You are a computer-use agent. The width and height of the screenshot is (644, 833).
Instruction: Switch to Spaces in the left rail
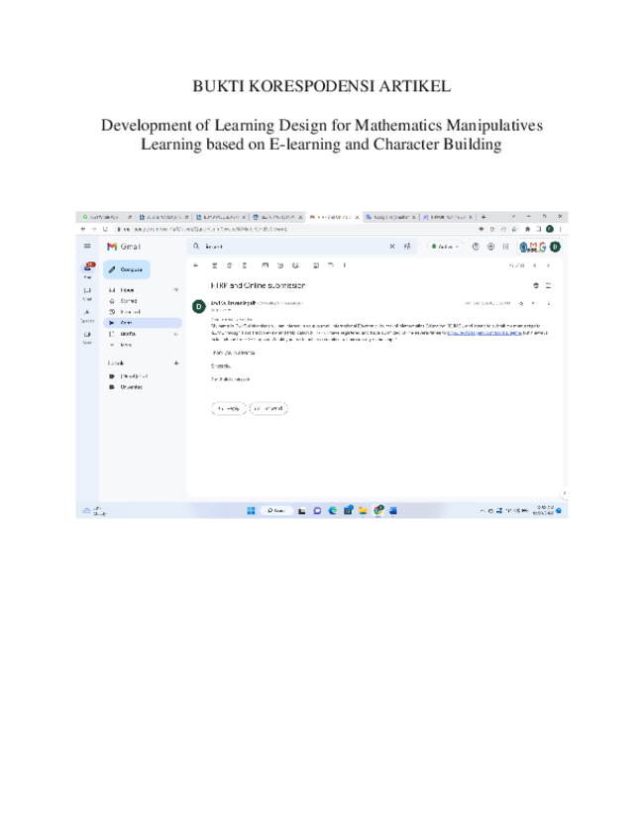click(x=87, y=316)
